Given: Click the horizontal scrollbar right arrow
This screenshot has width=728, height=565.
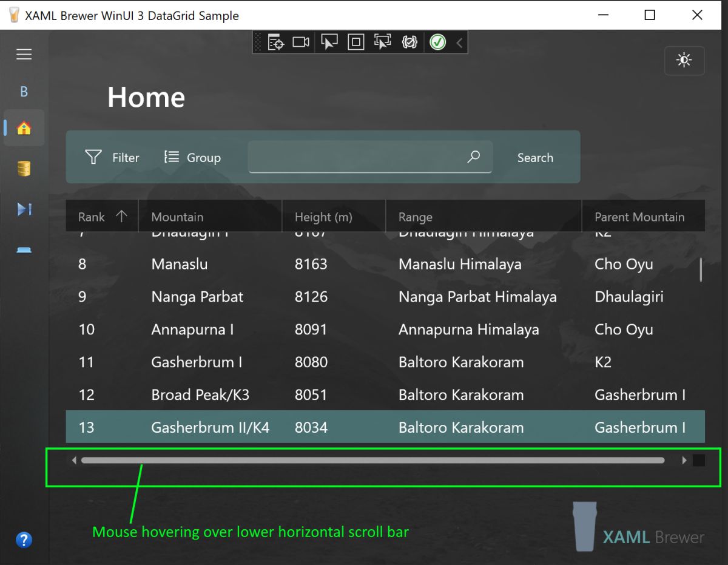Looking at the screenshot, I should point(684,461).
